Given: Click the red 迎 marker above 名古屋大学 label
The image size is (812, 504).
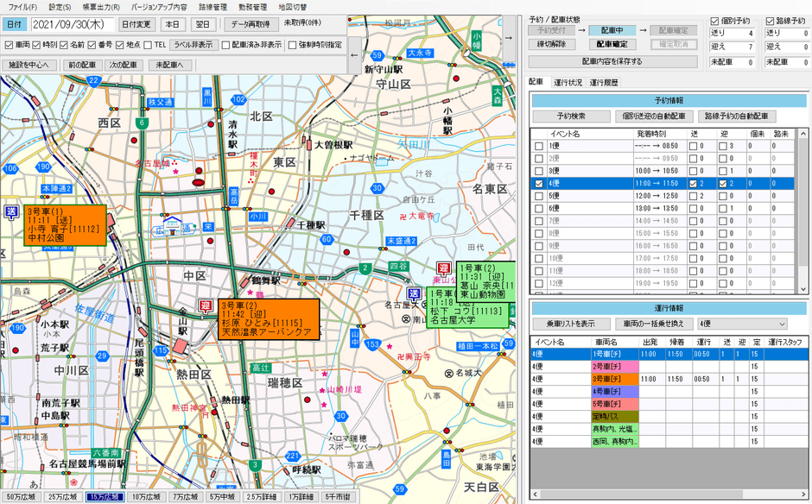Looking at the screenshot, I should tap(442, 268).
